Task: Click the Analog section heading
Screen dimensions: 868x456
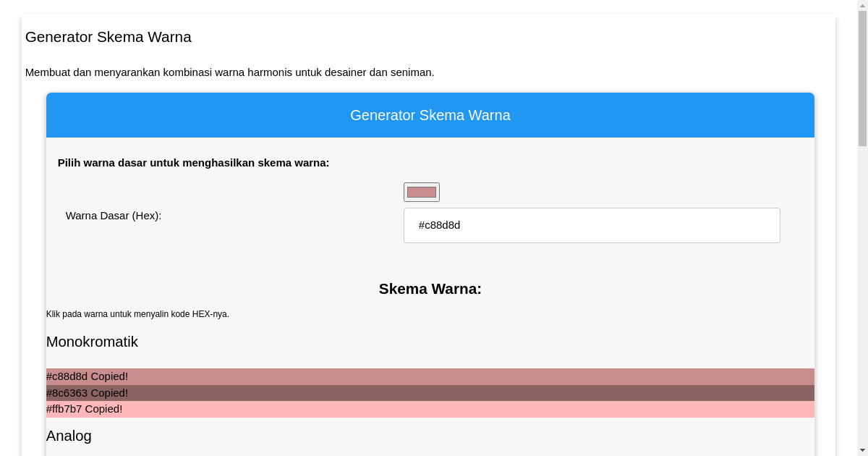Action: (x=69, y=436)
